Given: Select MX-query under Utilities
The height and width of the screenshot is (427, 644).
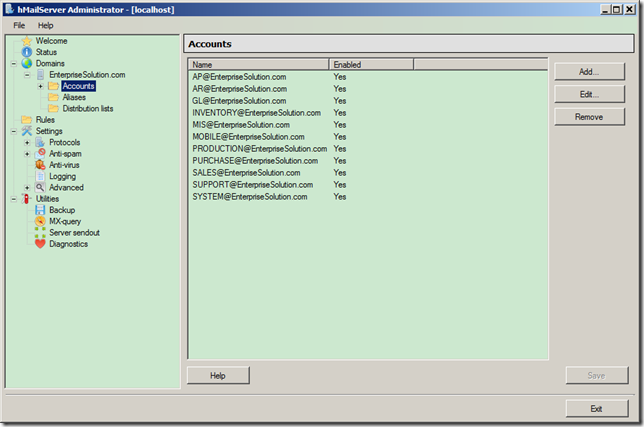Looking at the screenshot, I should click(x=65, y=221).
